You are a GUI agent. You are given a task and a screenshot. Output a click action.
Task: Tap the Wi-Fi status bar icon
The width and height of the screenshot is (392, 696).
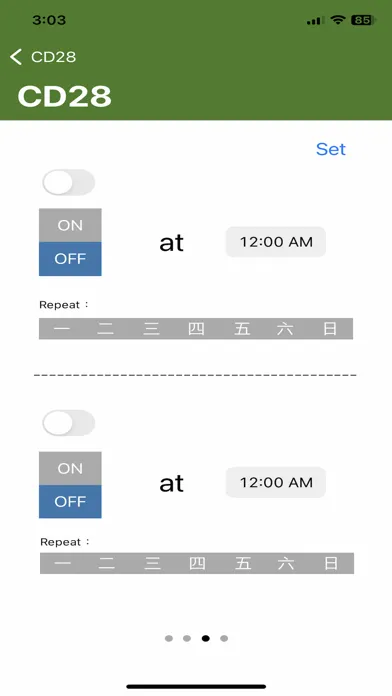338,20
